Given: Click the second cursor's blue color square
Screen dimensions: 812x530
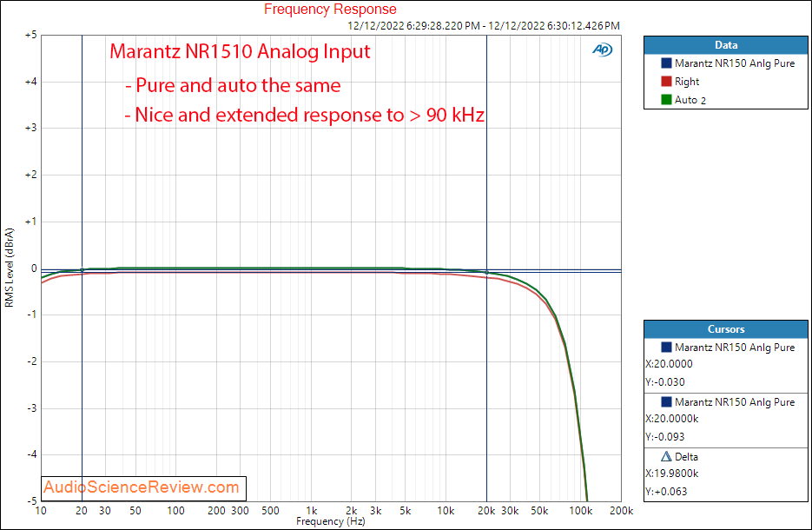Looking at the screenshot, I should (x=666, y=401).
